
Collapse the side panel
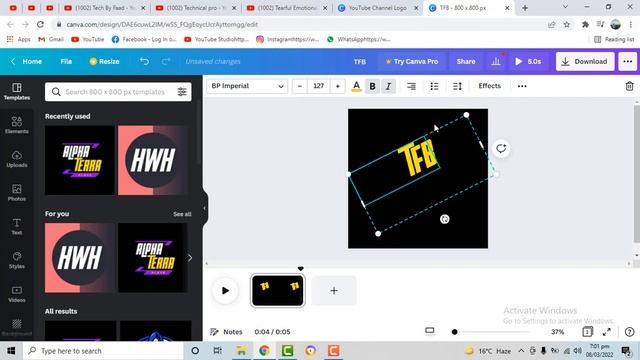pos(204,208)
